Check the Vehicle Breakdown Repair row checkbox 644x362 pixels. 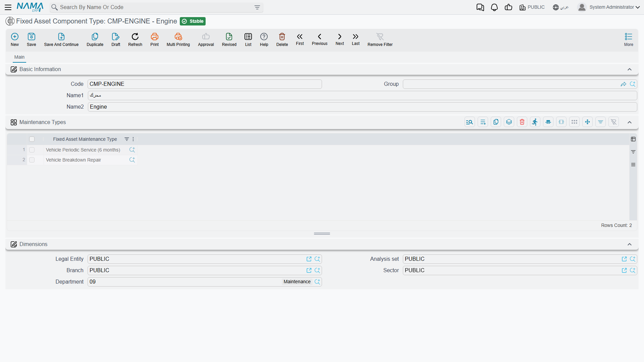click(32, 160)
